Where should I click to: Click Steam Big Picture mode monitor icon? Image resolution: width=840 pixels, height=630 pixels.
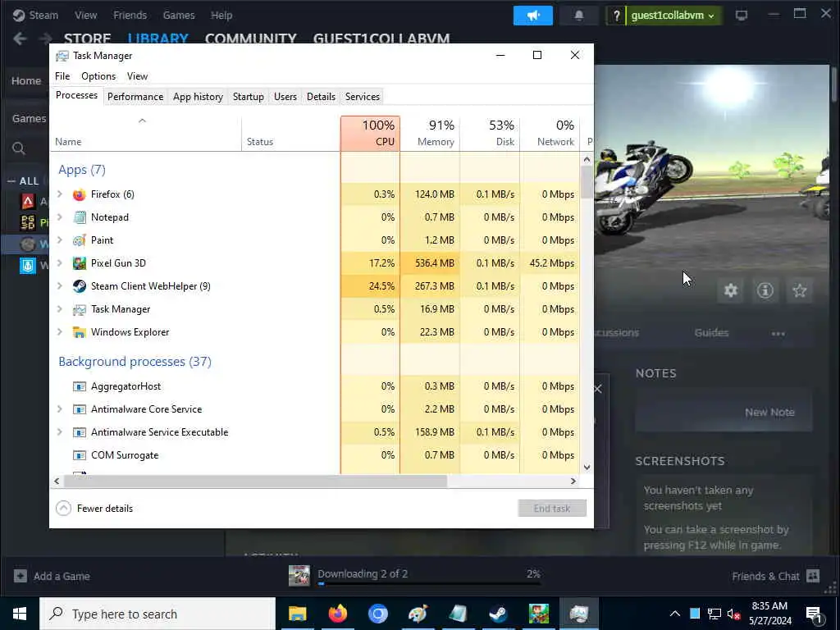742,16
